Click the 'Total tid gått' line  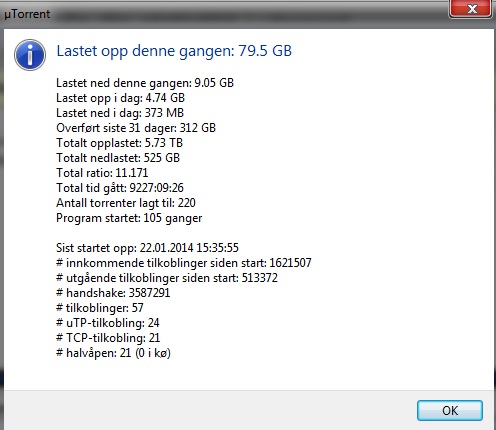pos(120,188)
